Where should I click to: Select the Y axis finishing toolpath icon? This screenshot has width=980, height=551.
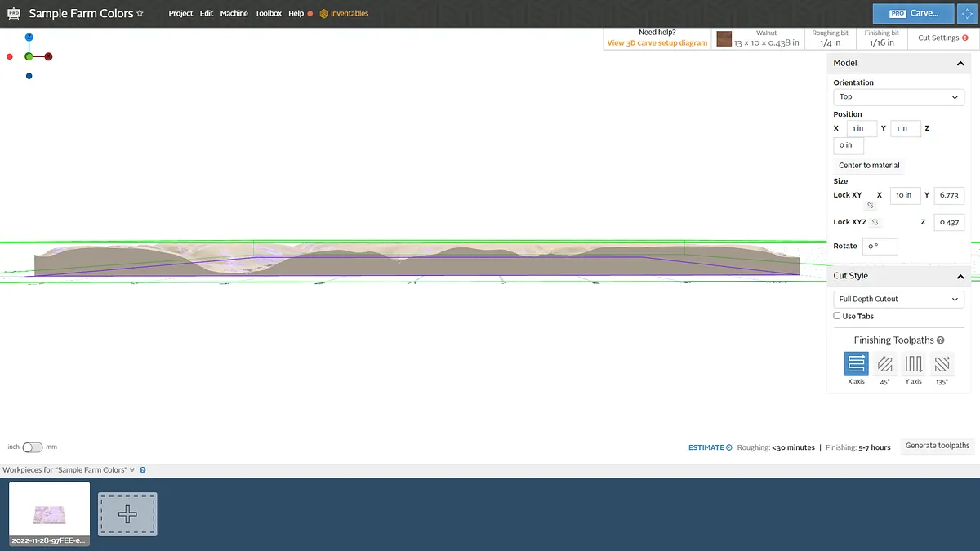(914, 364)
